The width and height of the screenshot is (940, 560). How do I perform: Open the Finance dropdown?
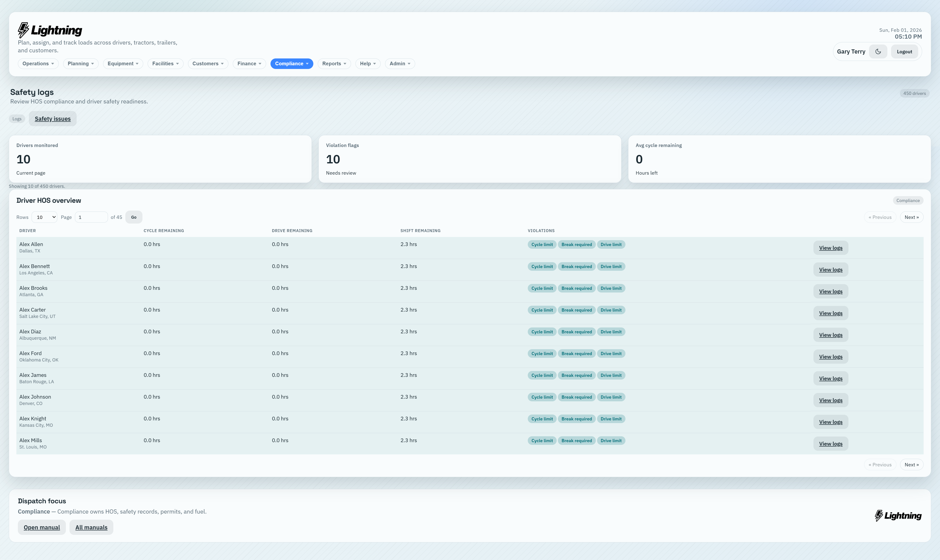249,63
